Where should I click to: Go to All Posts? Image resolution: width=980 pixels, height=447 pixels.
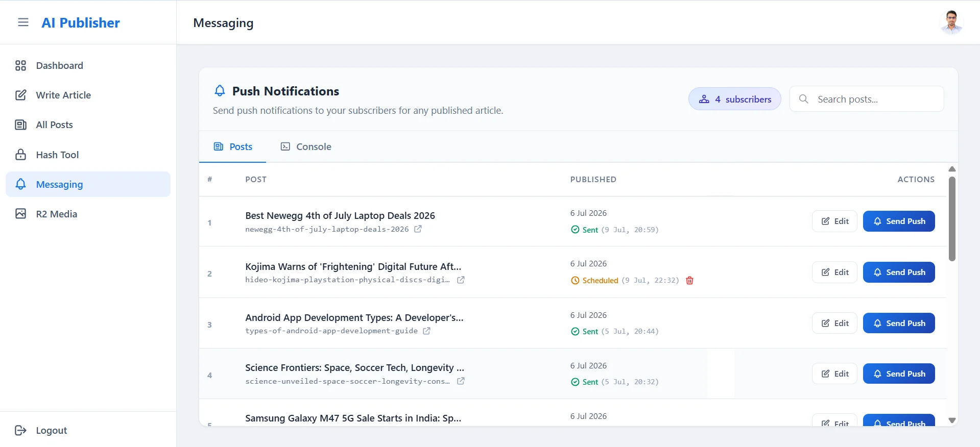(88, 125)
